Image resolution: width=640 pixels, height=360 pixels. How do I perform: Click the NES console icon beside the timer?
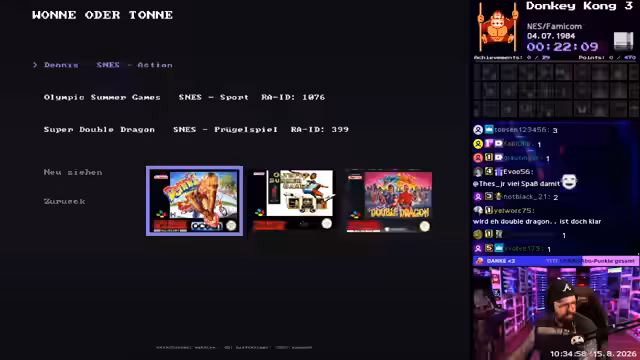[623, 41]
